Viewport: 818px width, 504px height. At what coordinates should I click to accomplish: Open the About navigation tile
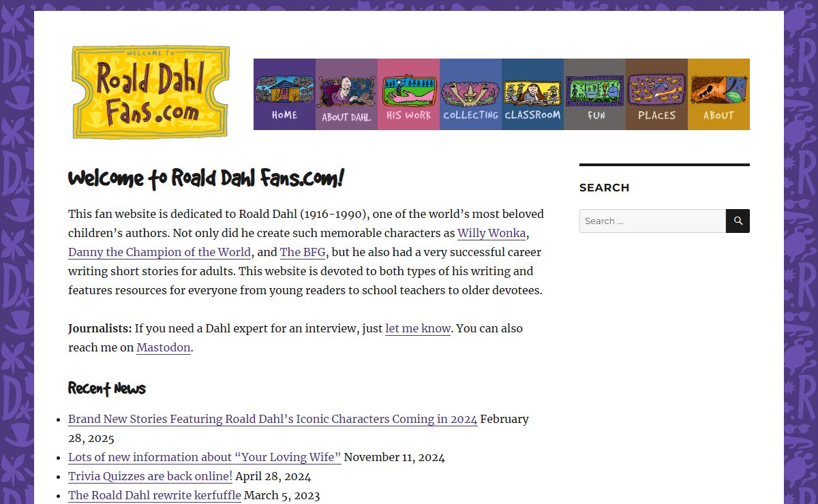[x=718, y=94]
